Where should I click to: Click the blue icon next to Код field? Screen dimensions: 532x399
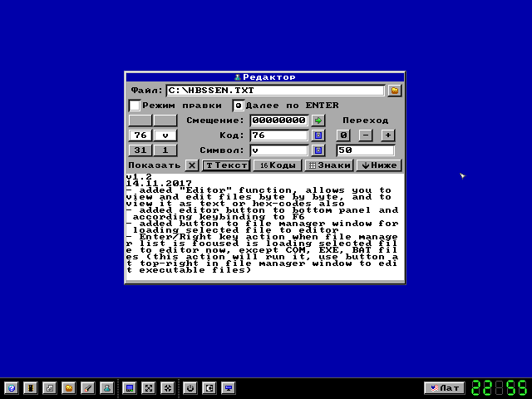click(x=318, y=135)
